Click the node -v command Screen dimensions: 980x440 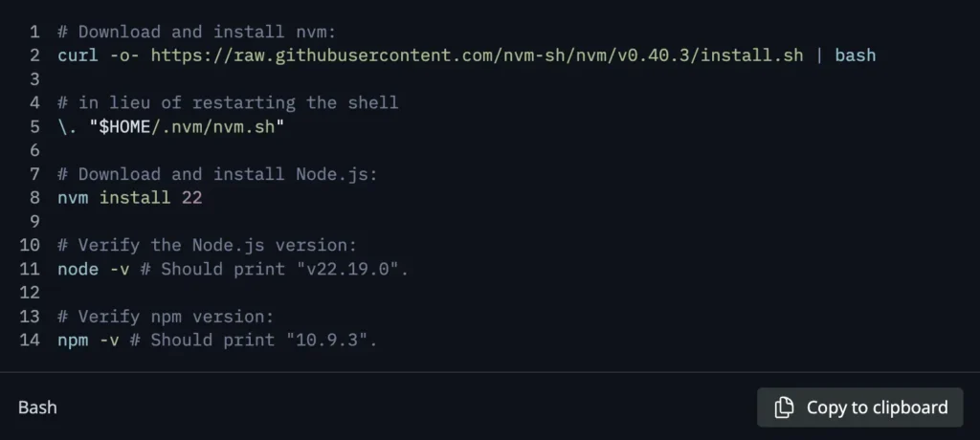coord(93,270)
